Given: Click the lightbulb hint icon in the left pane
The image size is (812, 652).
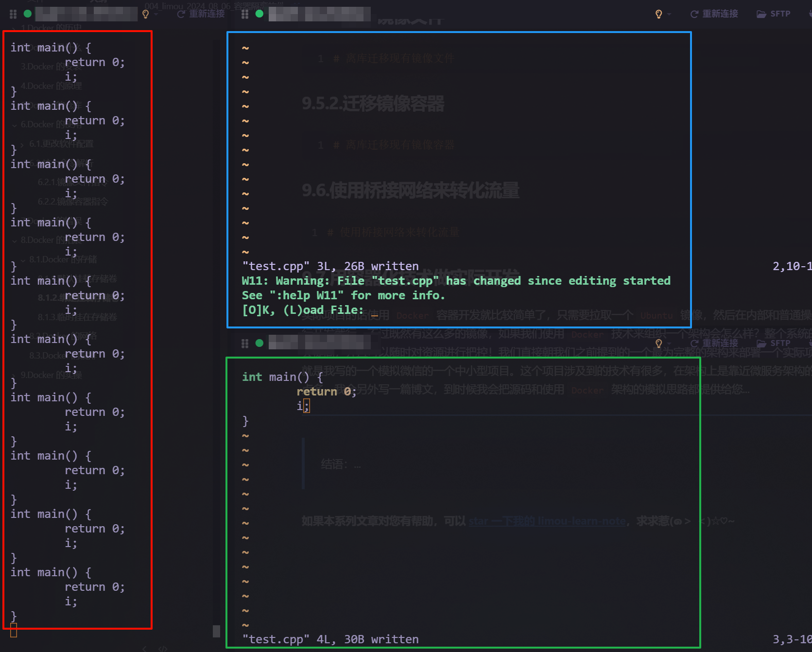Looking at the screenshot, I should (x=145, y=14).
